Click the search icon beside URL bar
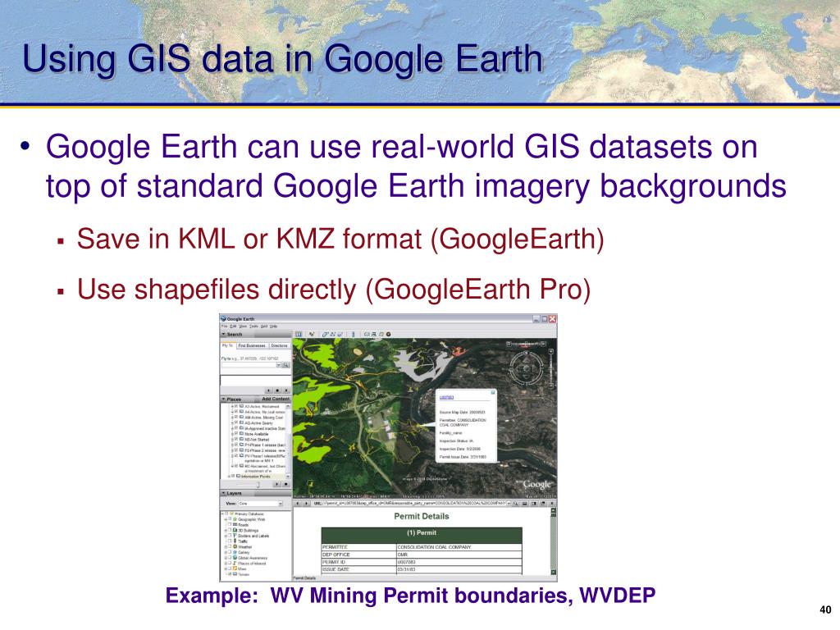 click(515, 504)
